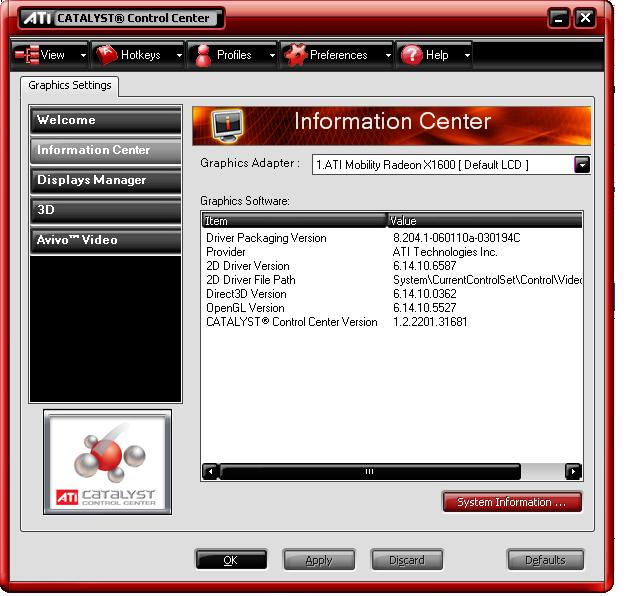Expand the Preferences dropdown arrow
640x596 pixels.
(388, 55)
